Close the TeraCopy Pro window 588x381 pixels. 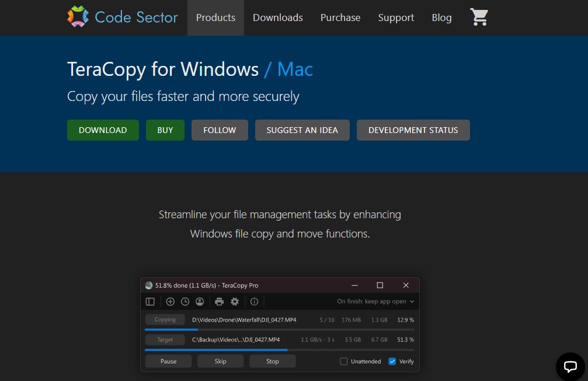(406, 285)
